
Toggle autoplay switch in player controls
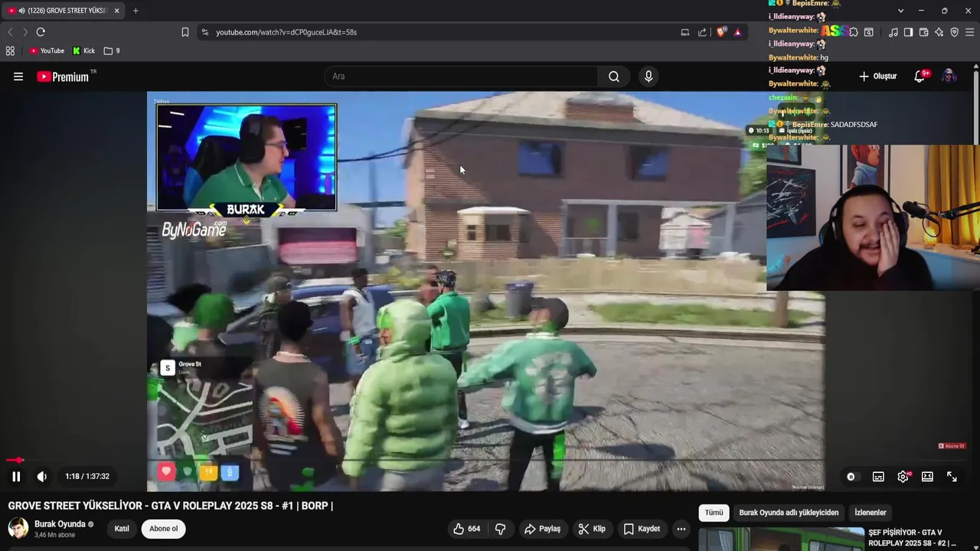(x=851, y=476)
